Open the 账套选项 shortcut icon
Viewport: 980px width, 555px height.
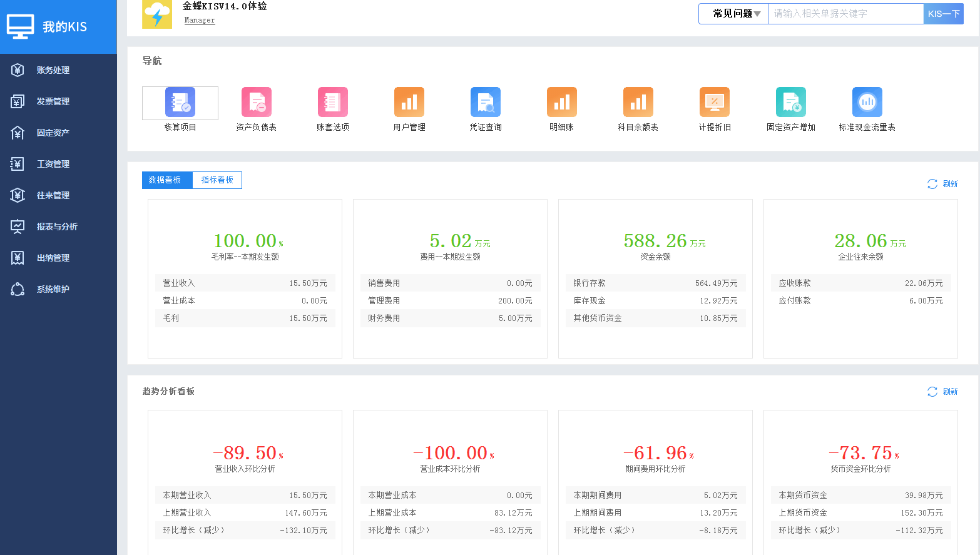click(x=333, y=102)
